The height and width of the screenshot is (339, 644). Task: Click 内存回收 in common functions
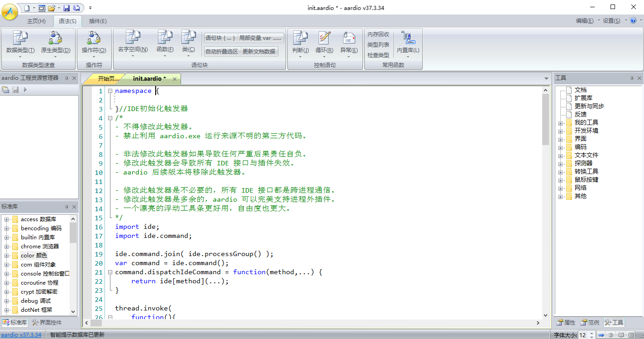[x=378, y=34]
